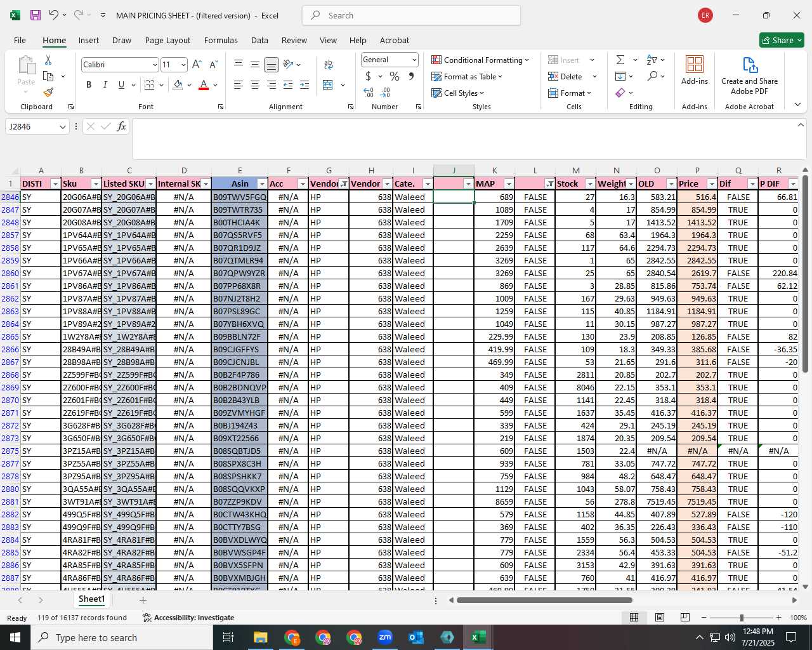Toggle Align Right alignment
Viewport: 812px width, 650px height.
click(x=272, y=85)
